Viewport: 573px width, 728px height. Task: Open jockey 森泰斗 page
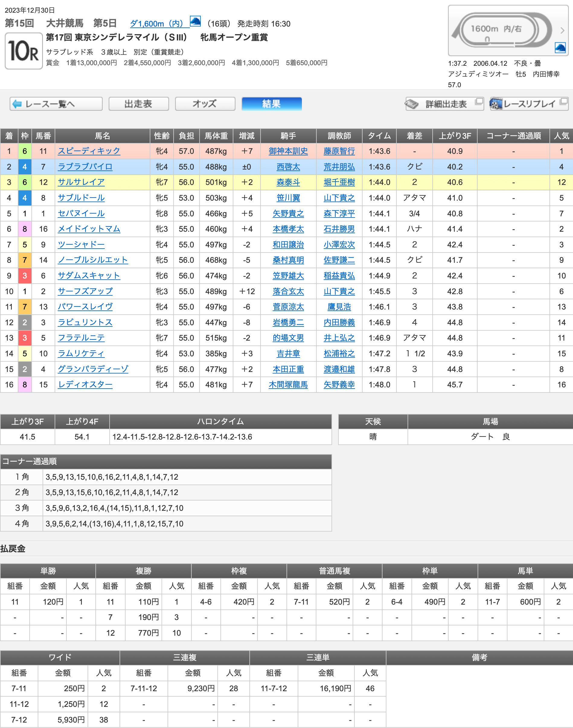[x=288, y=182]
